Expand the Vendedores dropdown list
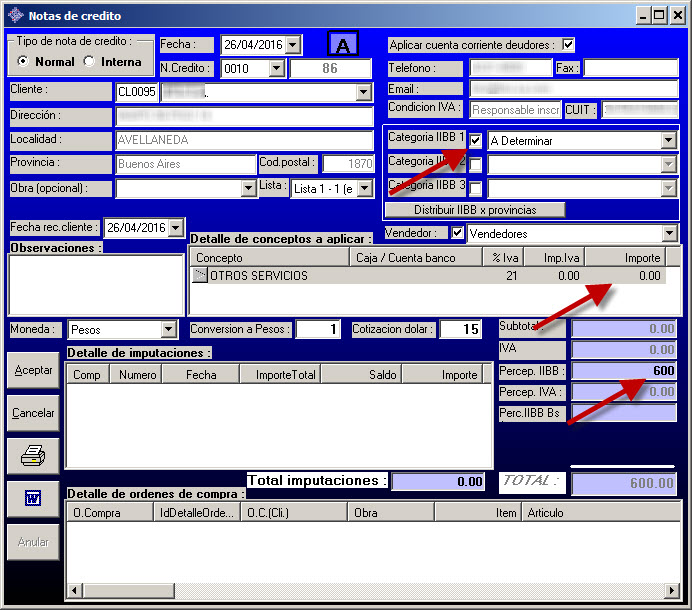The height and width of the screenshot is (610, 692). tap(668, 233)
